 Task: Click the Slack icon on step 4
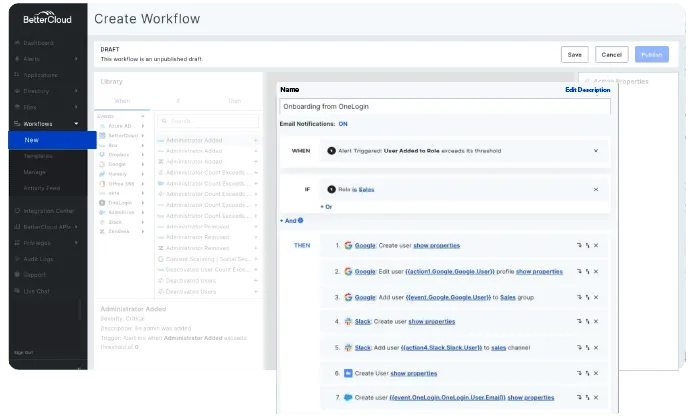[x=348, y=321]
